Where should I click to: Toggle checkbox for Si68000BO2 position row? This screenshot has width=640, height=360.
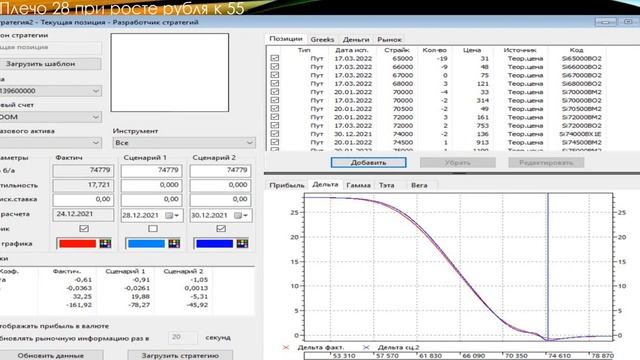click(275, 83)
